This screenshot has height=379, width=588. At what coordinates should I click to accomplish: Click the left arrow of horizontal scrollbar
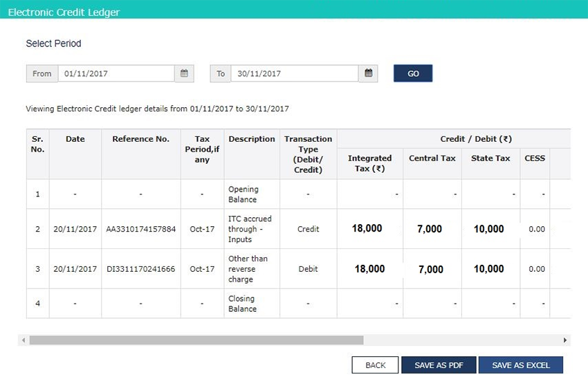[x=24, y=340]
